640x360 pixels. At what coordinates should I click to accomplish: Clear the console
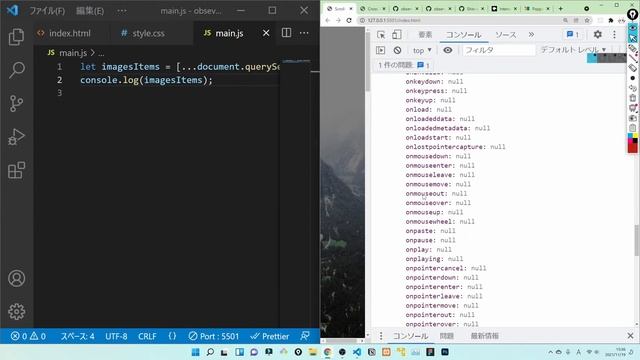[397, 50]
